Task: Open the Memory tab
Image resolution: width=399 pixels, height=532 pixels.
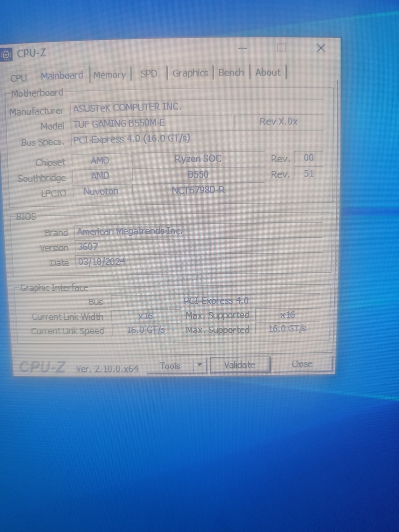Action: coord(110,75)
